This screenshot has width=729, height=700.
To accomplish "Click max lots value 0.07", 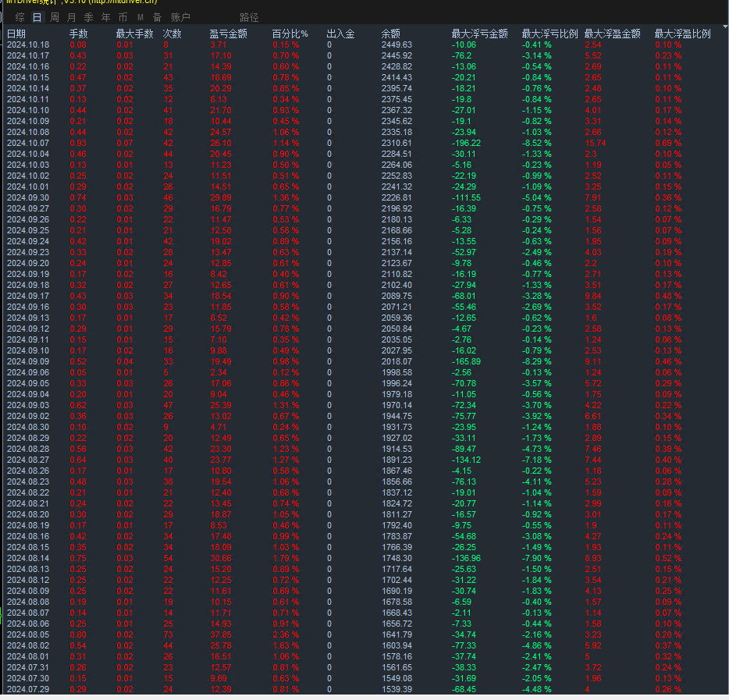I will point(125,143).
